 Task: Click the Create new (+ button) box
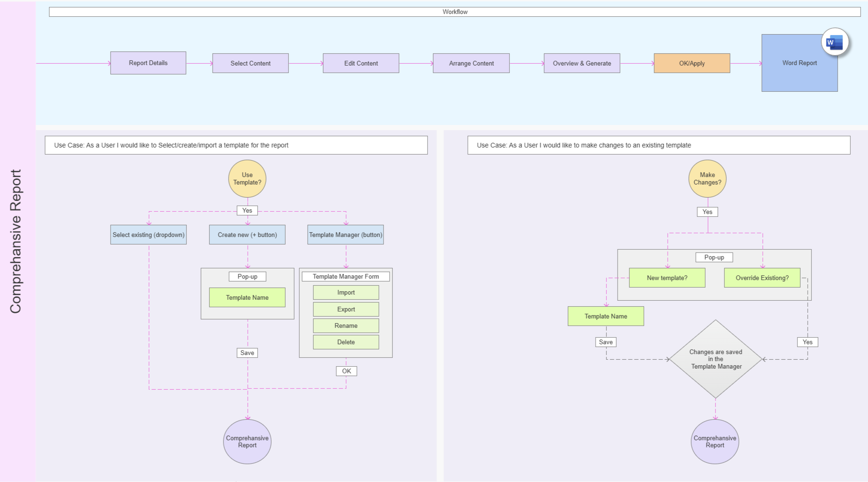click(247, 235)
